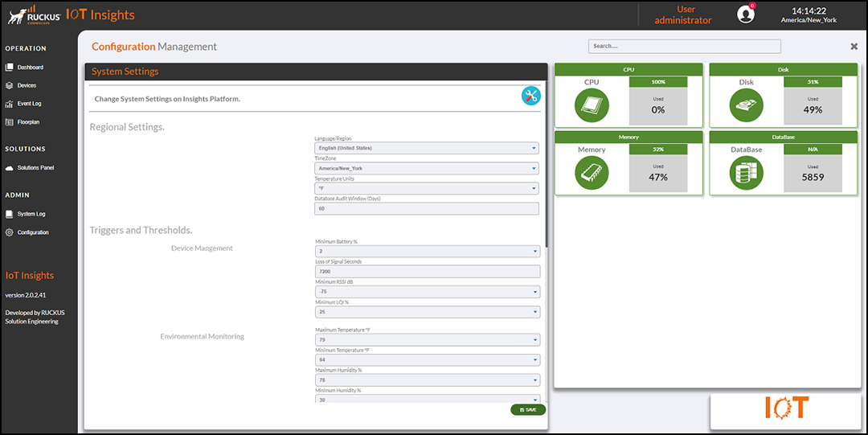The height and width of the screenshot is (435, 868).
Task: Open the Event Log sidebar item
Action: click(23, 104)
